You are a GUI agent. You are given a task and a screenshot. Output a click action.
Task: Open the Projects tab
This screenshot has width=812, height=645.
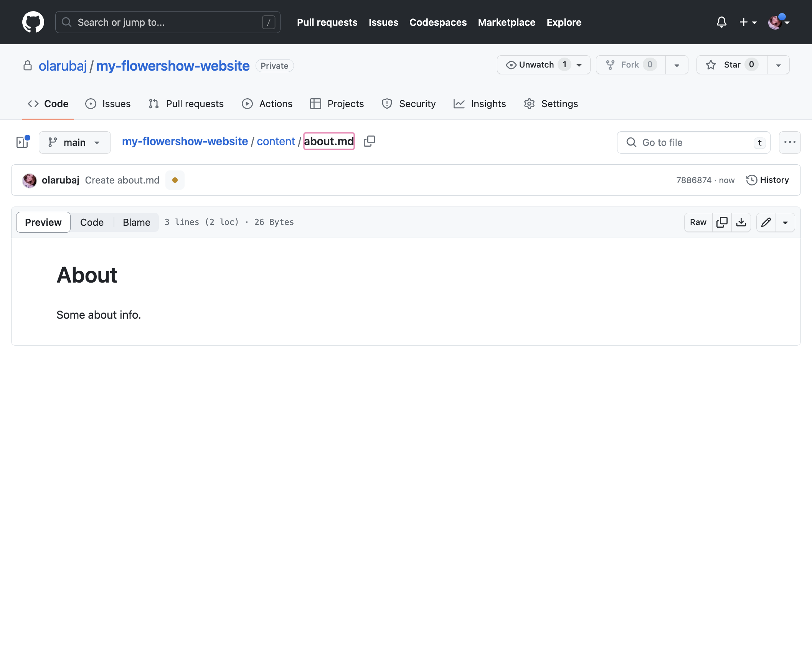[337, 104]
